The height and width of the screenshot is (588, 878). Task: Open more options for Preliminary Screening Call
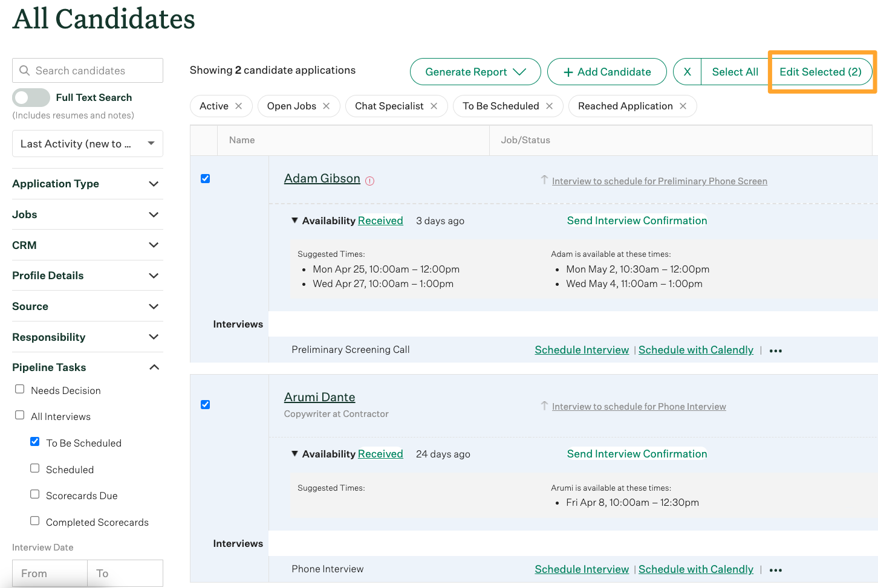[x=776, y=351]
